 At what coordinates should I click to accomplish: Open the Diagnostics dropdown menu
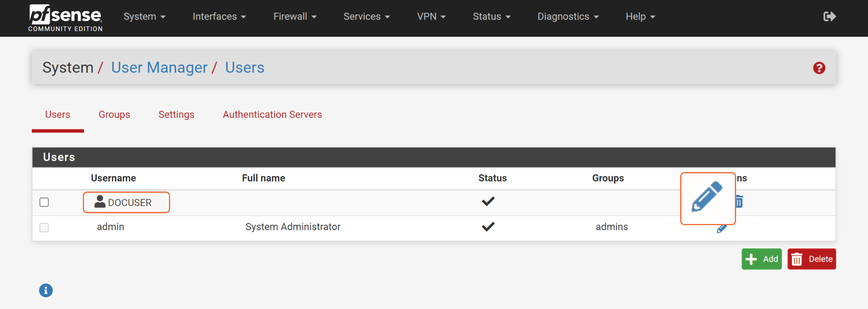[x=568, y=17]
